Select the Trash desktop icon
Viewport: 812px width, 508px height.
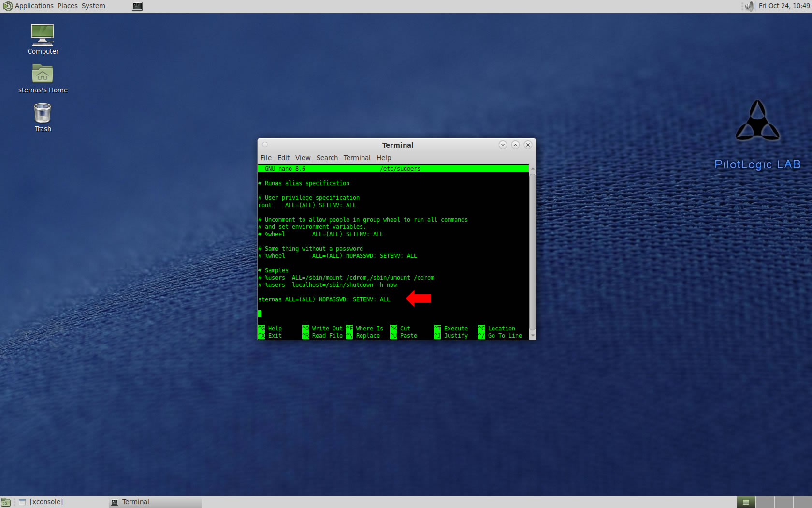(43, 114)
